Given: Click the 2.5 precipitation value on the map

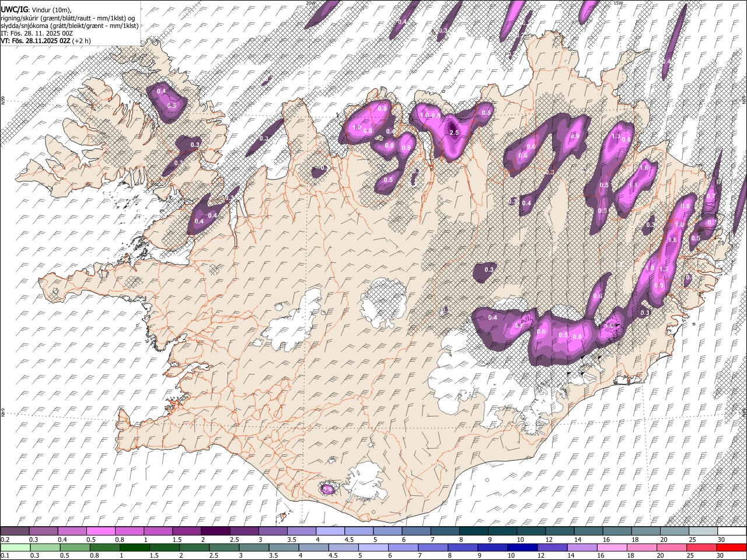Looking at the screenshot, I should tap(454, 132).
